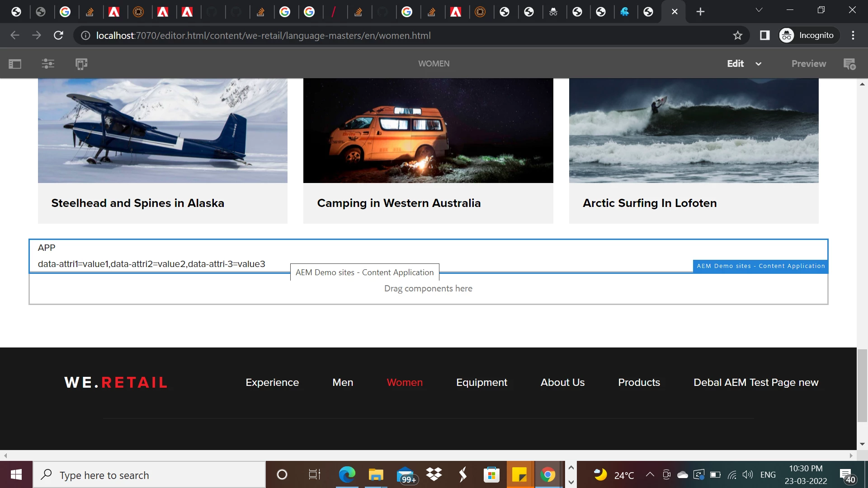Bookmark this page with the star icon
The height and width of the screenshot is (488, 868).
(738, 35)
